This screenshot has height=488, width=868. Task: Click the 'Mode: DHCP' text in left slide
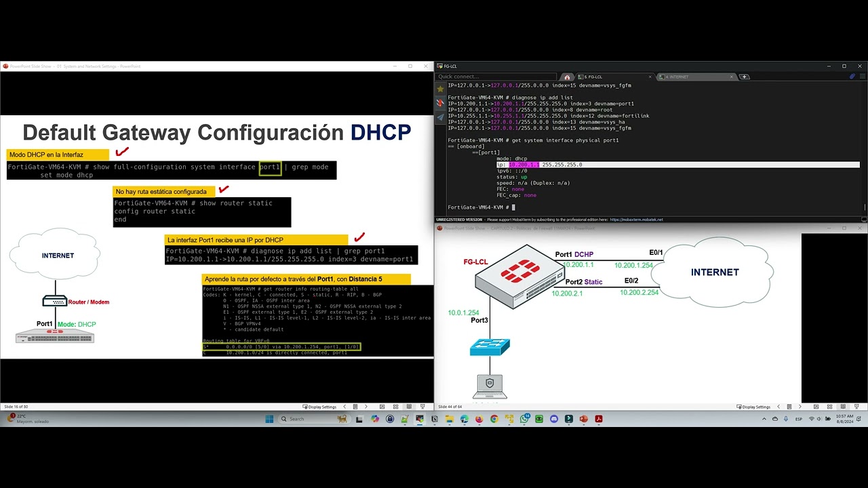77,325
